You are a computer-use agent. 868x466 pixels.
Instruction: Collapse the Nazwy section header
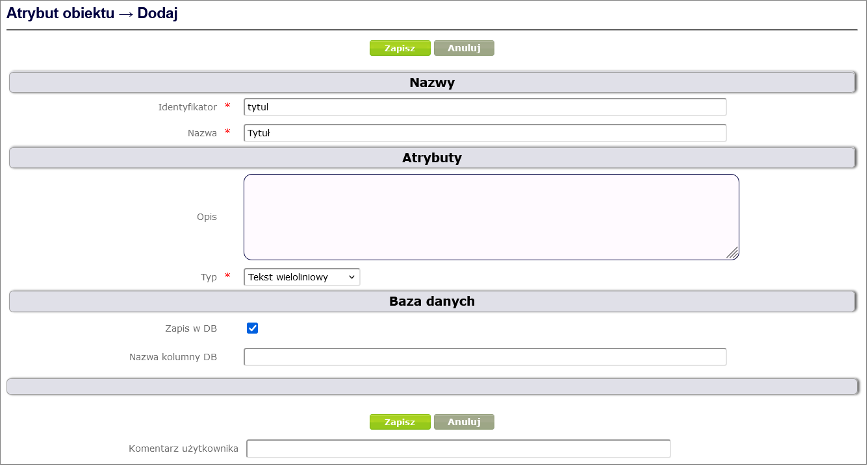click(431, 82)
